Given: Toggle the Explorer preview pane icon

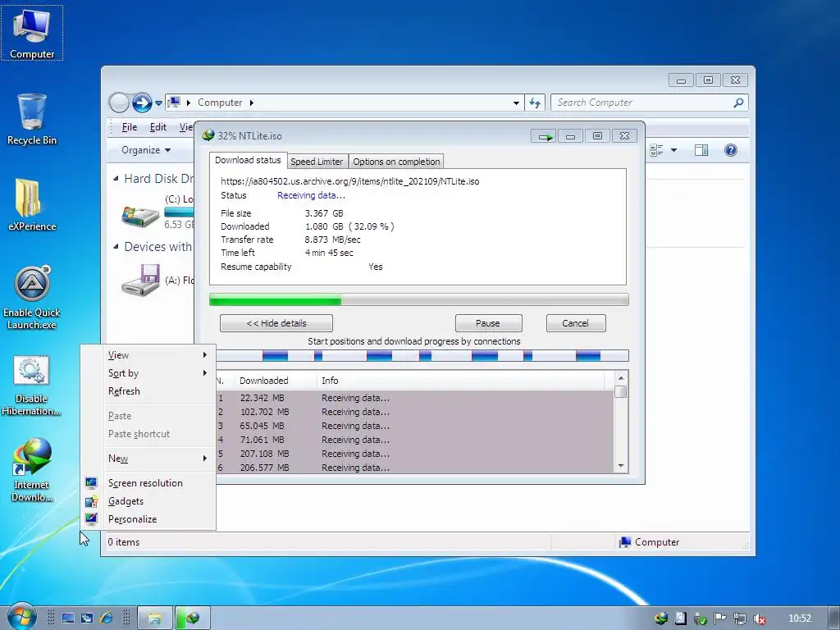Looking at the screenshot, I should [701, 150].
